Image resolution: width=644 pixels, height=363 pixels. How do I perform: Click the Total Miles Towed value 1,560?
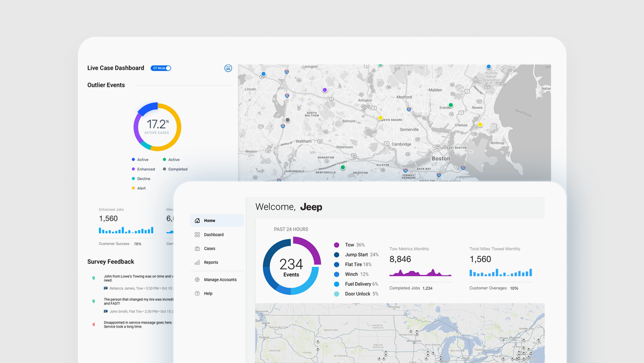(x=480, y=259)
